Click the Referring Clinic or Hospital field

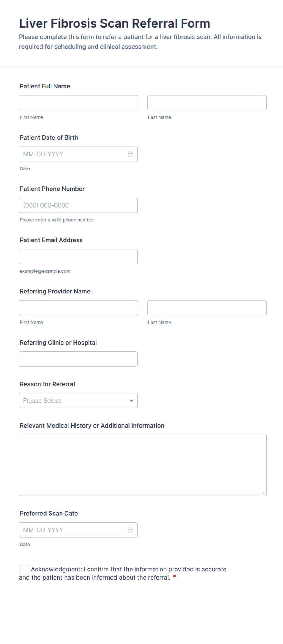click(x=78, y=359)
